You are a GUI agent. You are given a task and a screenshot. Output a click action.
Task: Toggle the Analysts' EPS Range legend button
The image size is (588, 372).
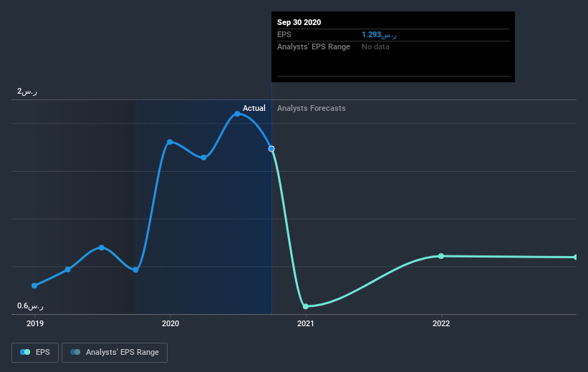[115, 353]
